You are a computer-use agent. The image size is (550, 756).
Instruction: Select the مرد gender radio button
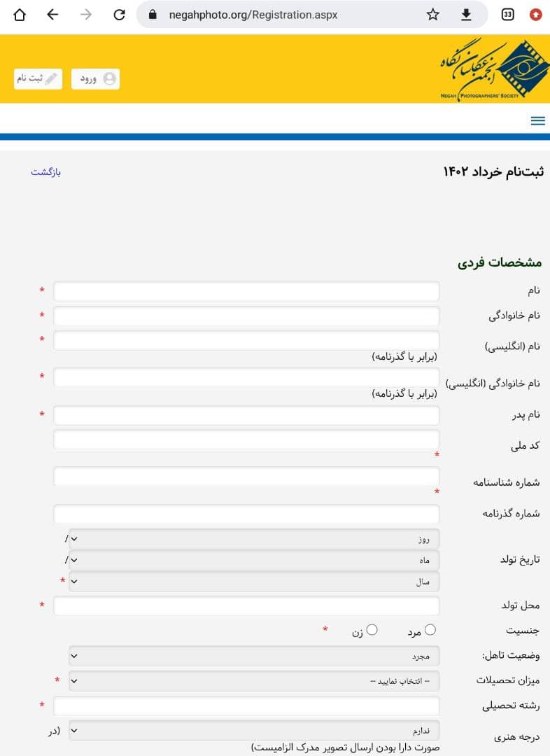pos(430,630)
